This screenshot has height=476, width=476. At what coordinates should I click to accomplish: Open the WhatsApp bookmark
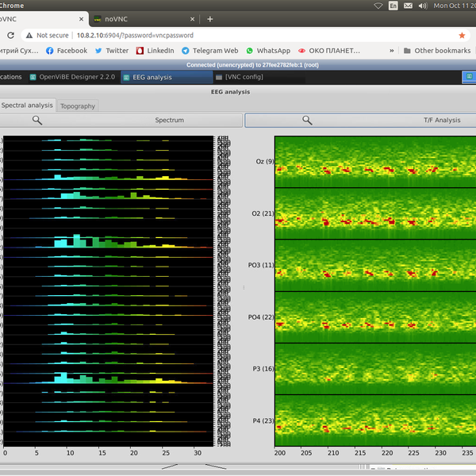click(x=267, y=51)
